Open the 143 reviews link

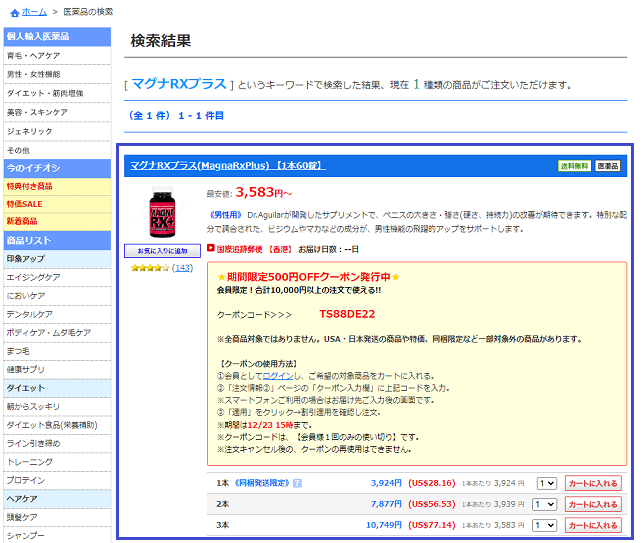click(182, 268)
